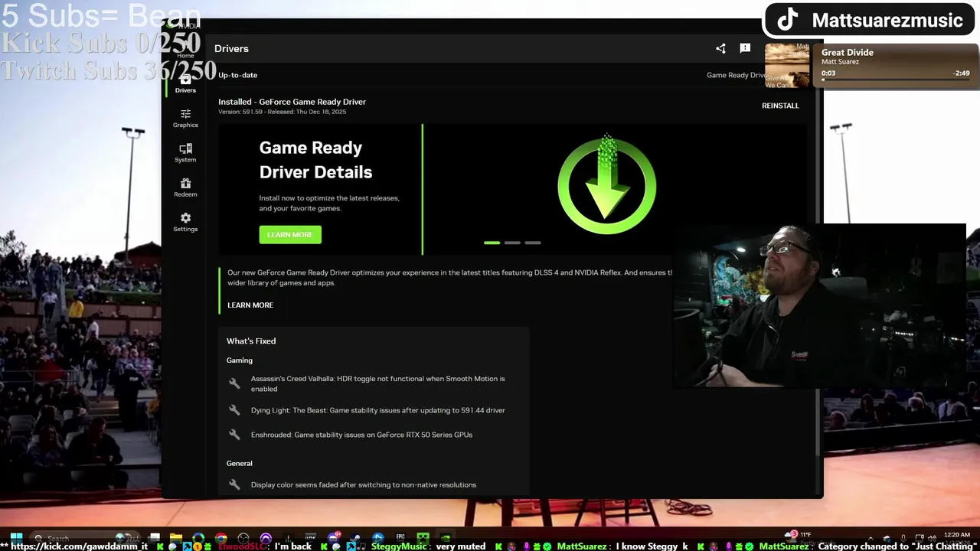This screenshot has height=551, width=980.
Task: Open the Settings gear in NVIDIA sidebar
Action: pyautogui.click(x=185, y=223)
